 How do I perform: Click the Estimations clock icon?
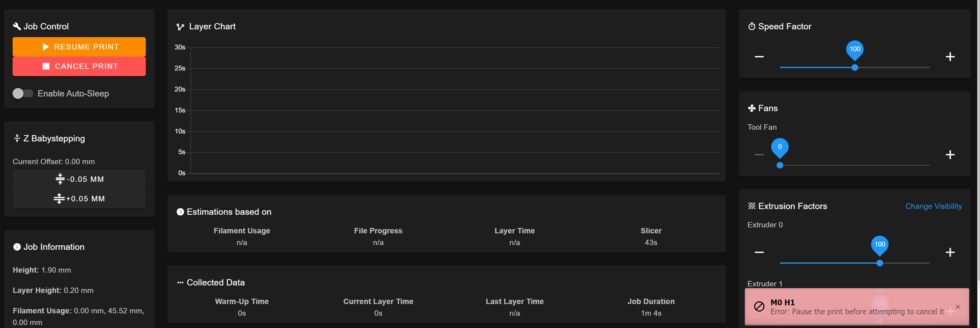180,212
